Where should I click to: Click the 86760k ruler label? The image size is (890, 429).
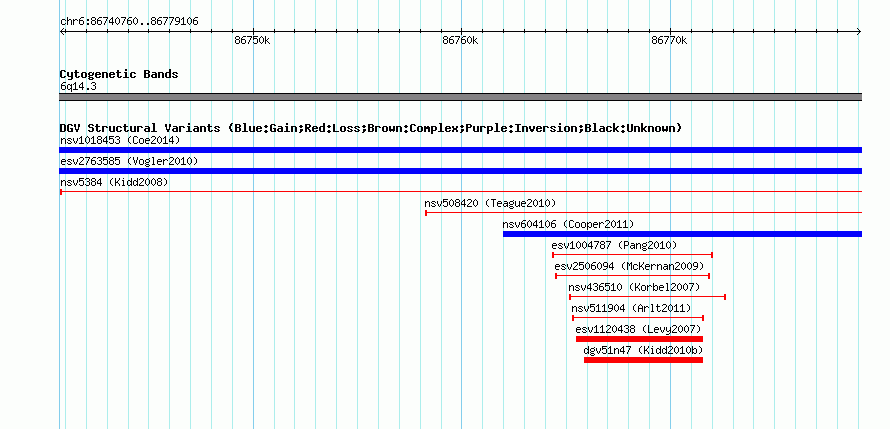pos(460,41)
